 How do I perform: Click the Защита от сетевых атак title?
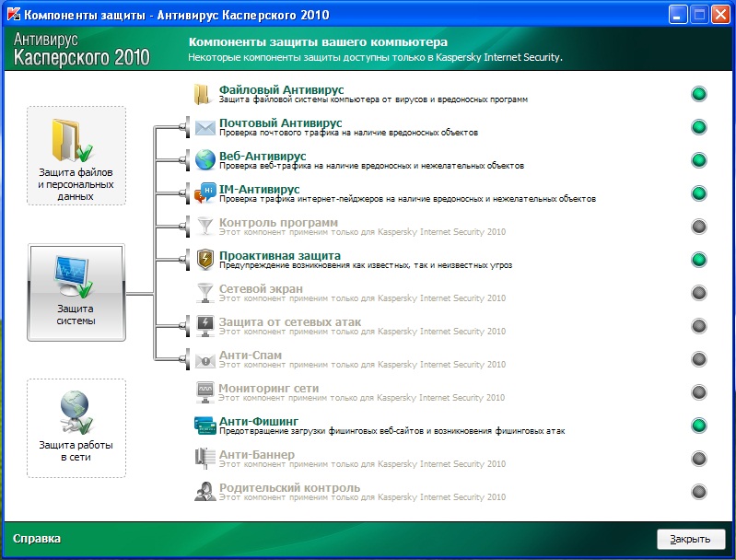pos(290,322)
